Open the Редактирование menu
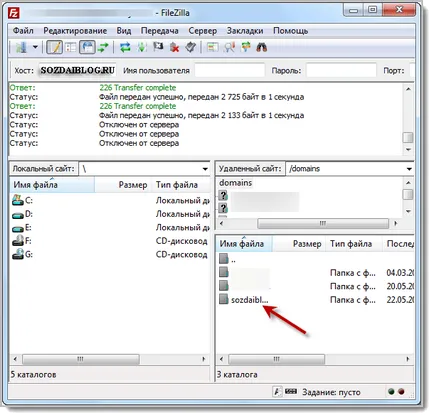 75,31
